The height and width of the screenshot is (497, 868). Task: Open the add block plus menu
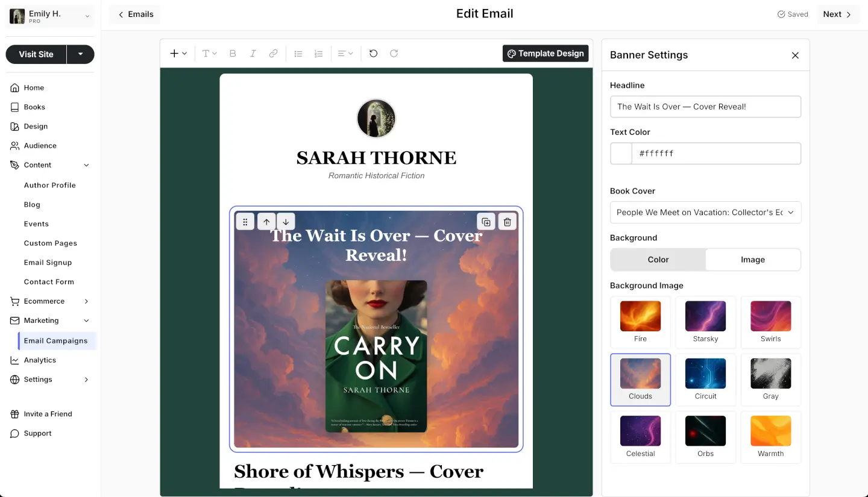click(178, 54)
